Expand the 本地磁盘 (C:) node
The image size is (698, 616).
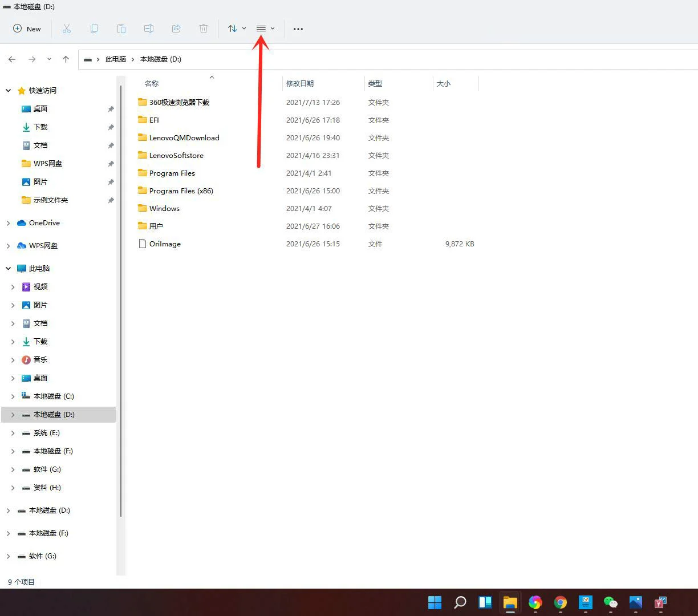coord(13,396)
